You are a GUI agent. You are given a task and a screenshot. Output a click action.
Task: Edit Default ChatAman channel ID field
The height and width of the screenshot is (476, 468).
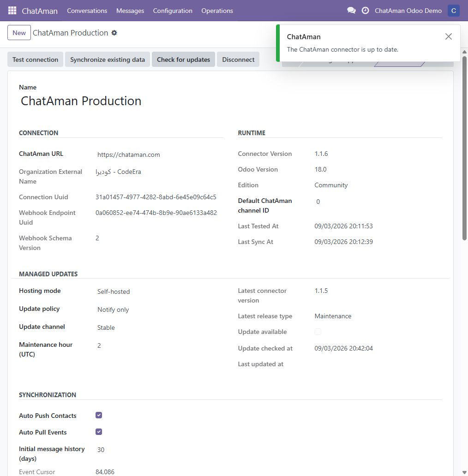pyautogui.click(x=378, y=202)
